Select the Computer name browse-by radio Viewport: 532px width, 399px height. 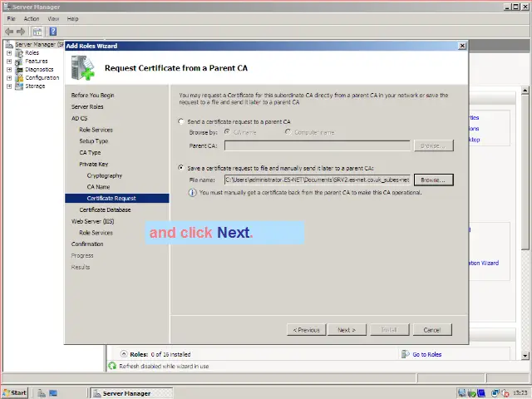click(x=288, y=132)
